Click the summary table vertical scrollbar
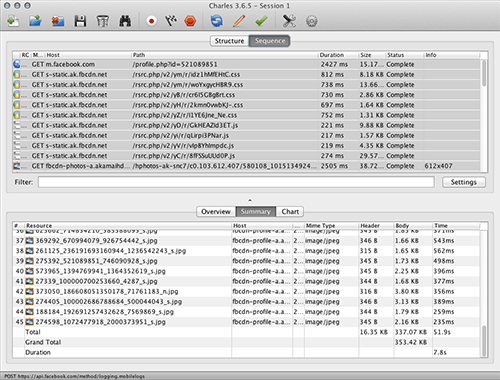This screenshot has height=380, width=500. coord(484,341)
